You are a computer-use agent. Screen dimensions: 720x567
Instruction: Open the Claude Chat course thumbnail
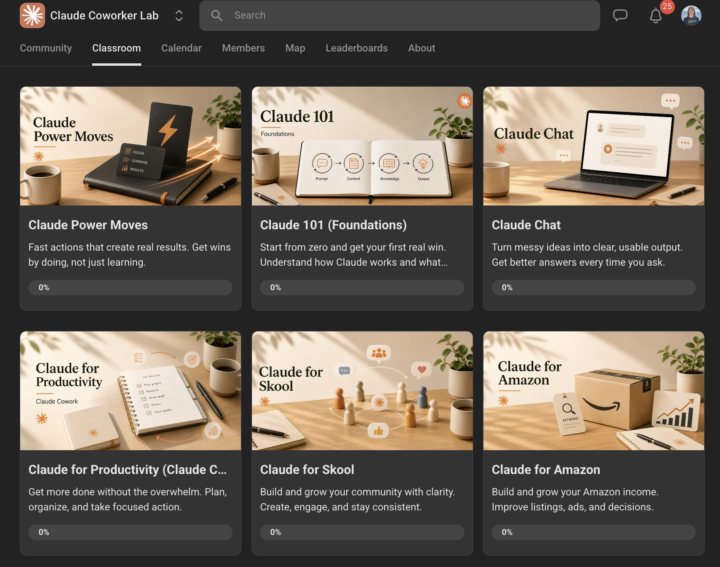(x=594, y=146)
